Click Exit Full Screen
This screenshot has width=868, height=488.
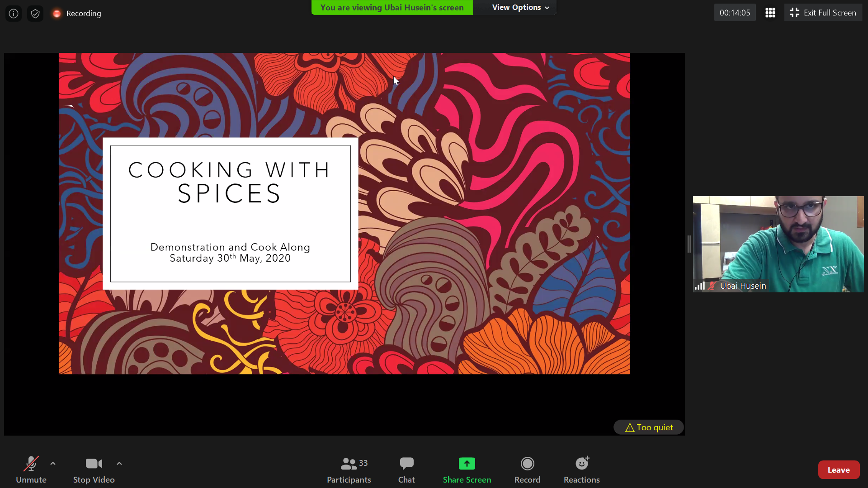point(823,13)
